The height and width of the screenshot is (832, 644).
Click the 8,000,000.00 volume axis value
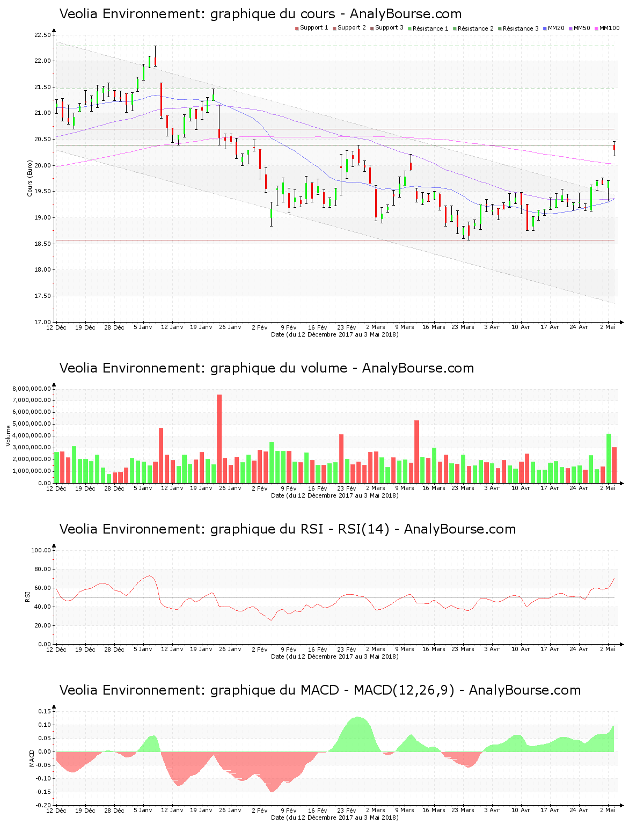pyautogui.click(x=32, y=389)
